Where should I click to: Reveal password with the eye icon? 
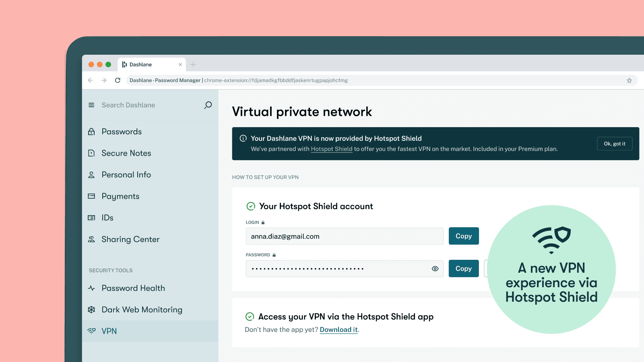coord(435,269)
